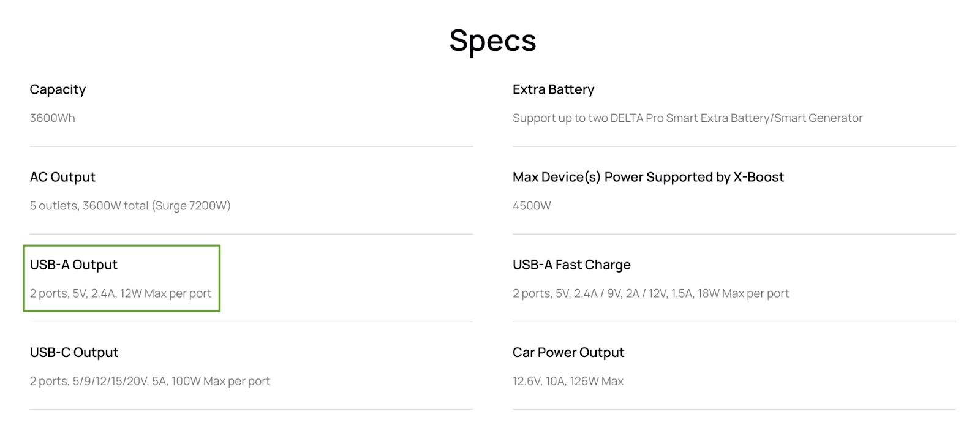Click the green USB-A Output highlight box
The width and height of the screenshot is (980, 425).
click(122, 279)
